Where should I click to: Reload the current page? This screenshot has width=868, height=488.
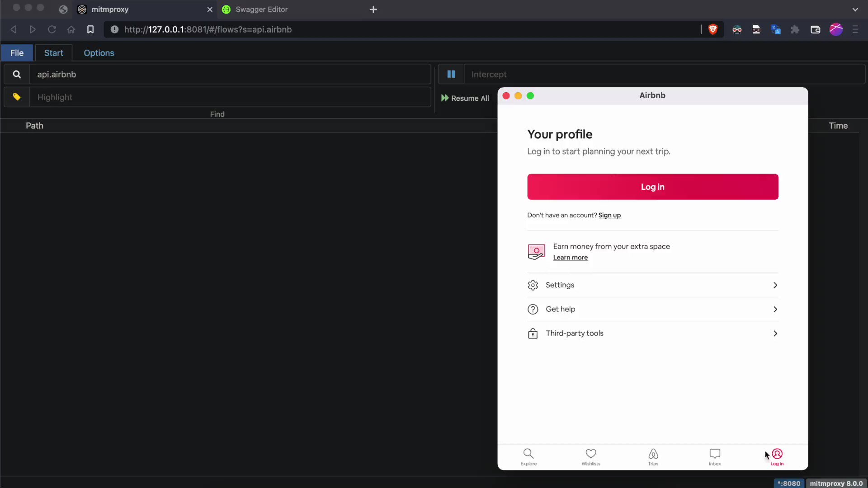[52, 29]
